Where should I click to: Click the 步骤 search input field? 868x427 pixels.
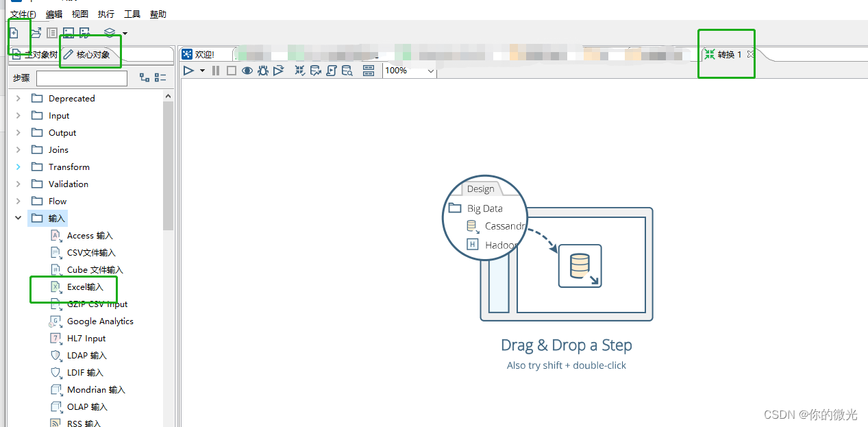[82, 79]
